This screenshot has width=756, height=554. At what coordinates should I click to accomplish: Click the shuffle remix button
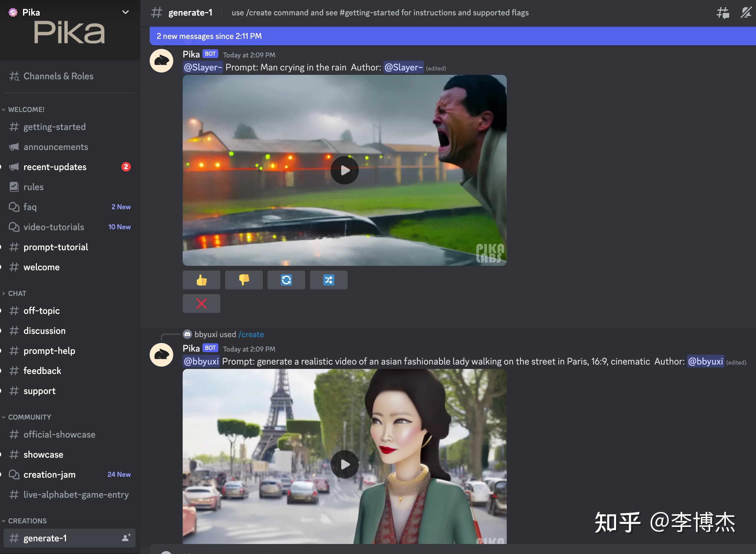329,280
